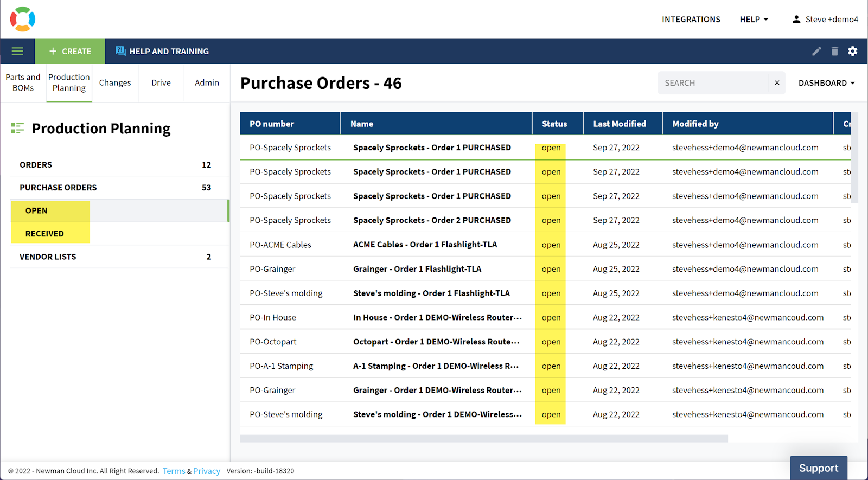868x480 pixels.
Task: Click the Production Planning list icon
Action: tap(17, 129)
